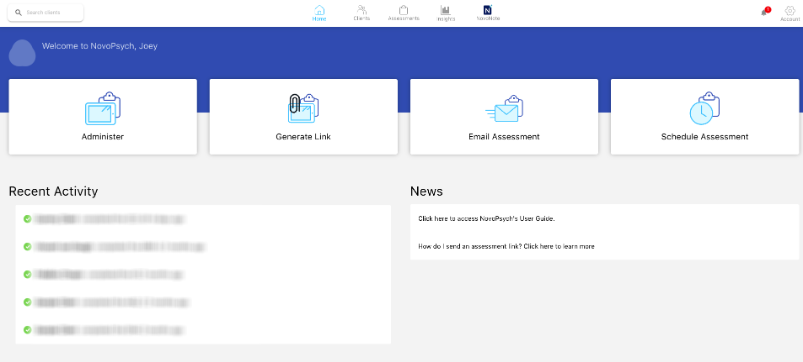Click the Administer tablet icon
This screenshot has height=362, width=803.
[102, 109]
